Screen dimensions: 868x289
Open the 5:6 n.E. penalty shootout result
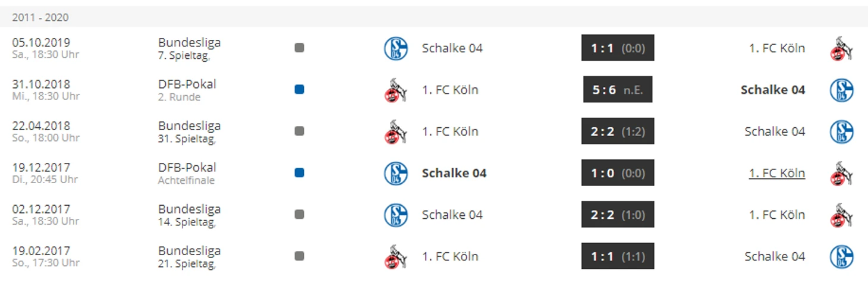617,90
